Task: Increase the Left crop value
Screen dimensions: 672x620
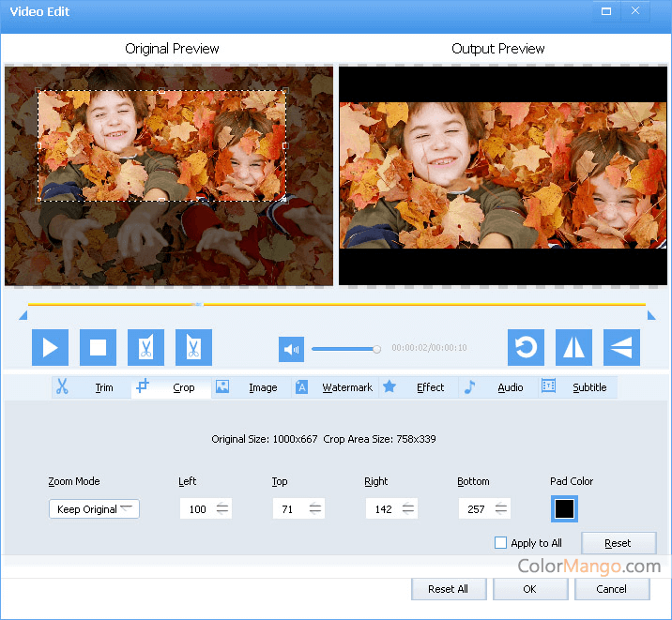Action: click(x=222, y=506)
